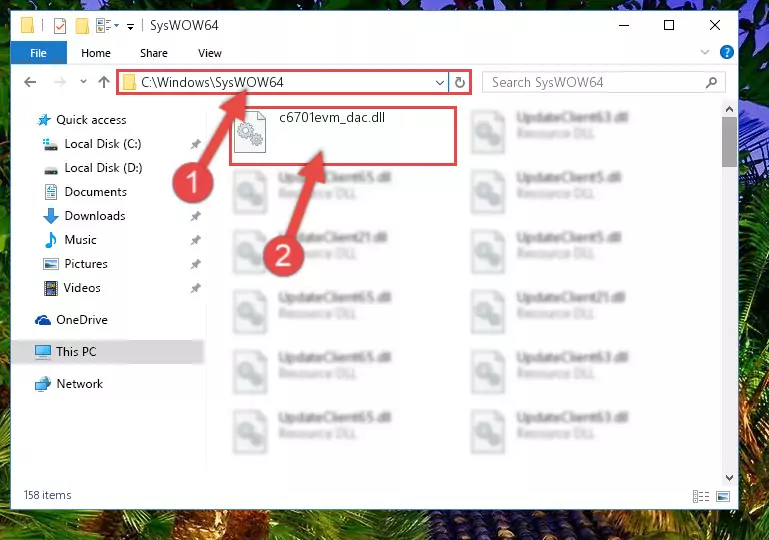Click the Search SysWOW64 field
769x540 pixels.
pos(603,82)
